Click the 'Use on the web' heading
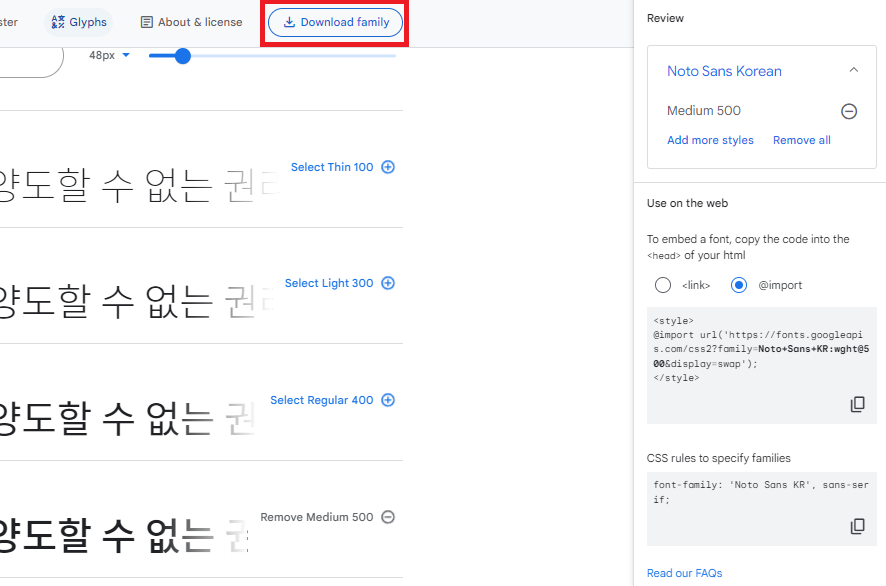The width and height of the screenshot is (886, 586). point(687,203)
